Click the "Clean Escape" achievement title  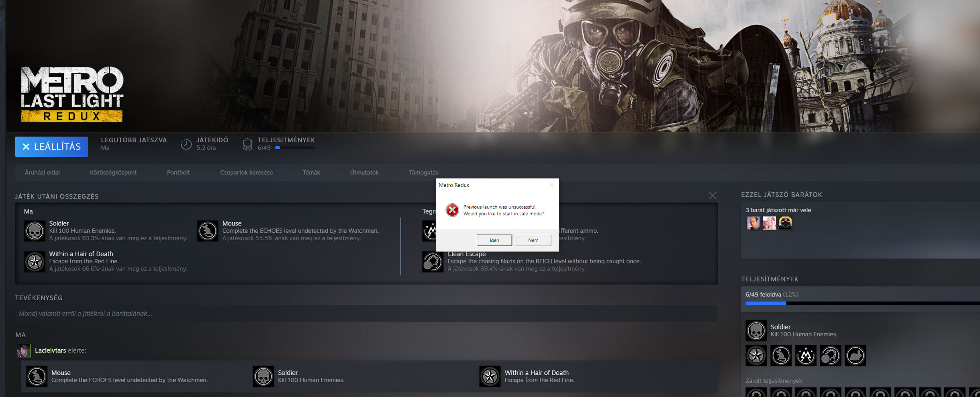(x=467, y=254)
